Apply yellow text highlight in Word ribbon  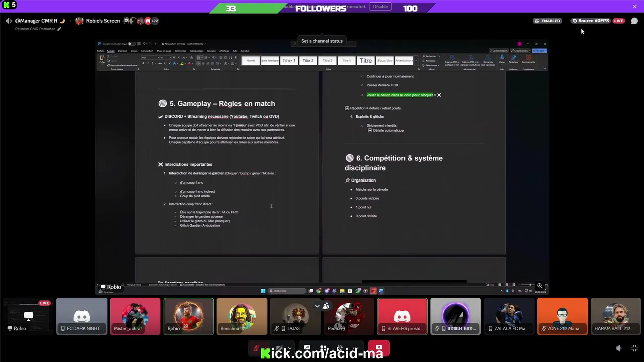click(182, 63)
